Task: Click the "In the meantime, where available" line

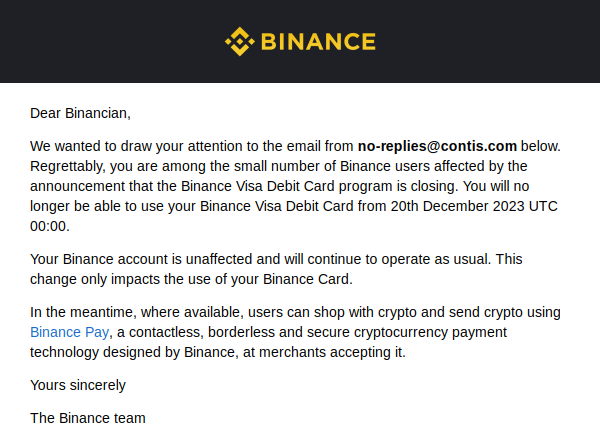Action: (x=295, y=312)
